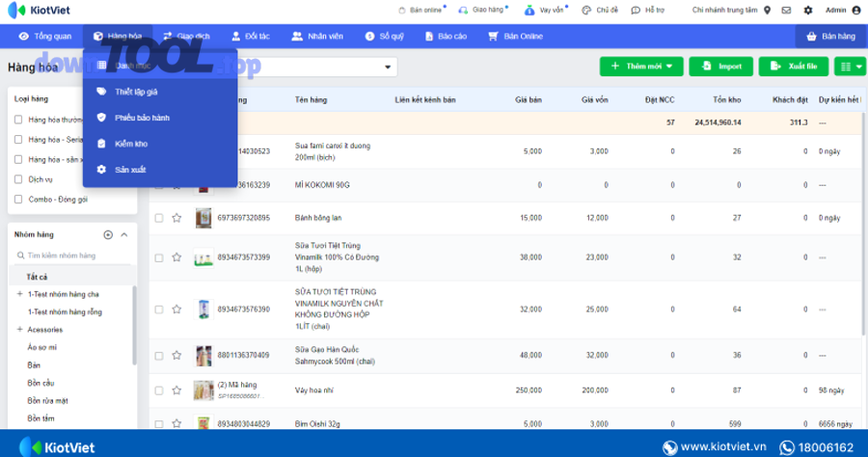
Task: Click the Hỗ trợ support chat icon
Action: (x=636, y=11)
